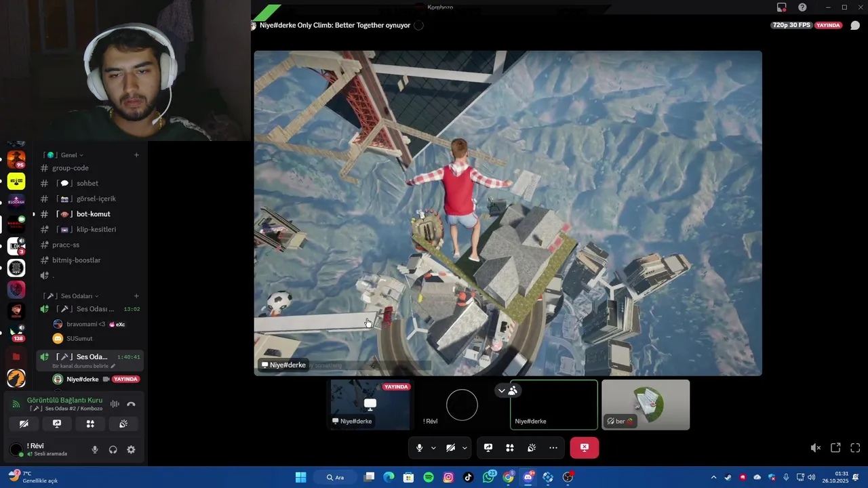Select the Niye#derke green-bordered tile
868x488 pixels.
[554, 405]
